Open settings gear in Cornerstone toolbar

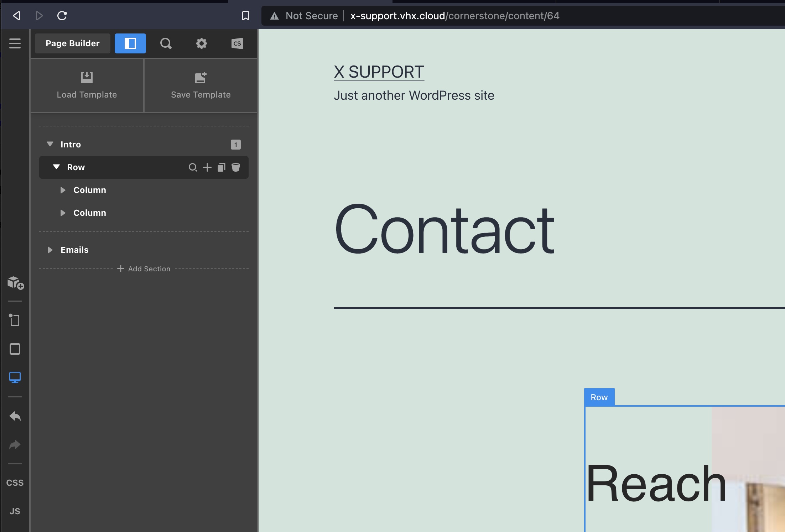(201, 43)
